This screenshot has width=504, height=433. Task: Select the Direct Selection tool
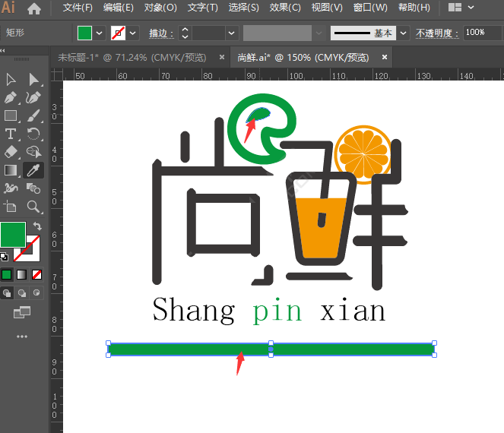coord(33,80)
